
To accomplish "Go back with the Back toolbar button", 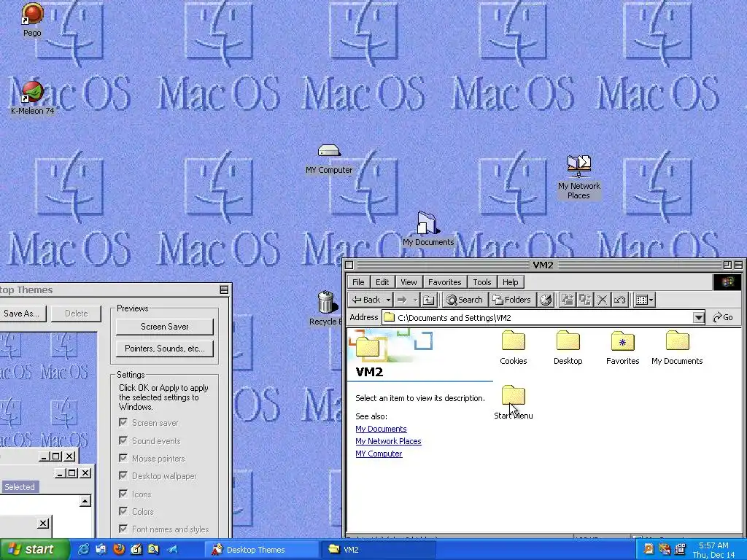I will point(366,300).
